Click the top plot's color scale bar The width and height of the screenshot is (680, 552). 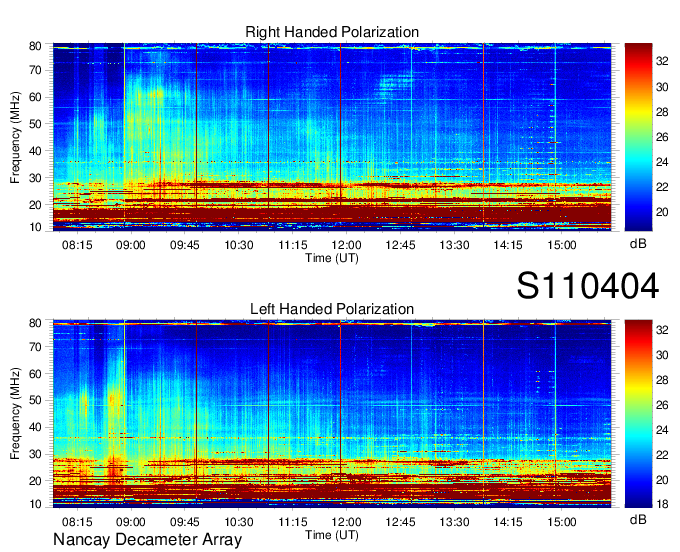point(638,137)
